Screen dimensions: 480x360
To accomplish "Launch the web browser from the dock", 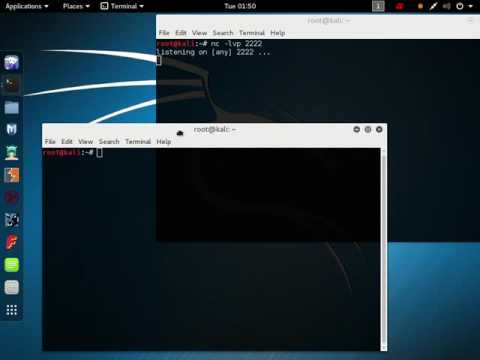I will tap(12, 63).
